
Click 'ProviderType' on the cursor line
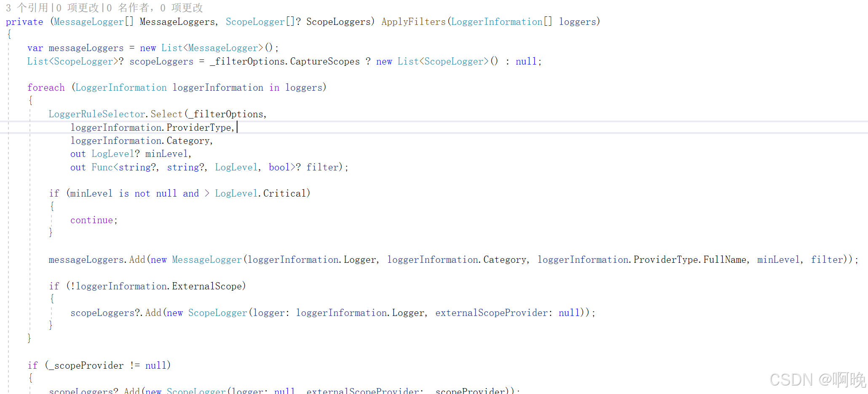(199, 128)
